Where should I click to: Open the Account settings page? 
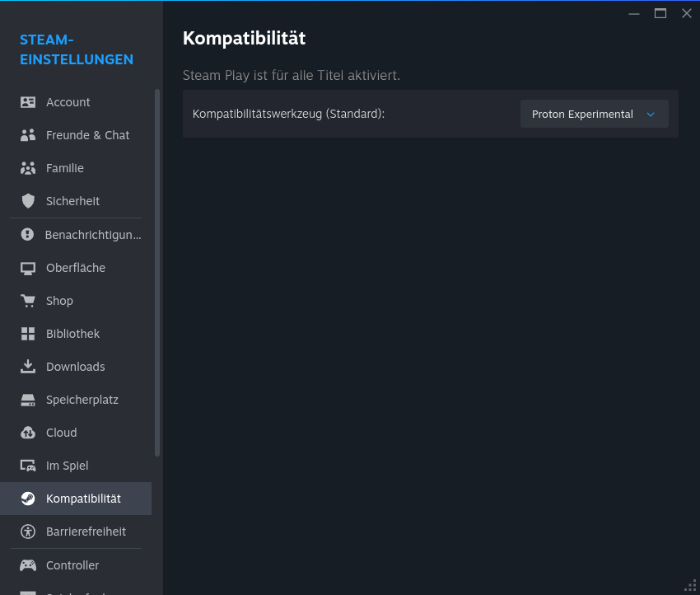coord(76,102)
